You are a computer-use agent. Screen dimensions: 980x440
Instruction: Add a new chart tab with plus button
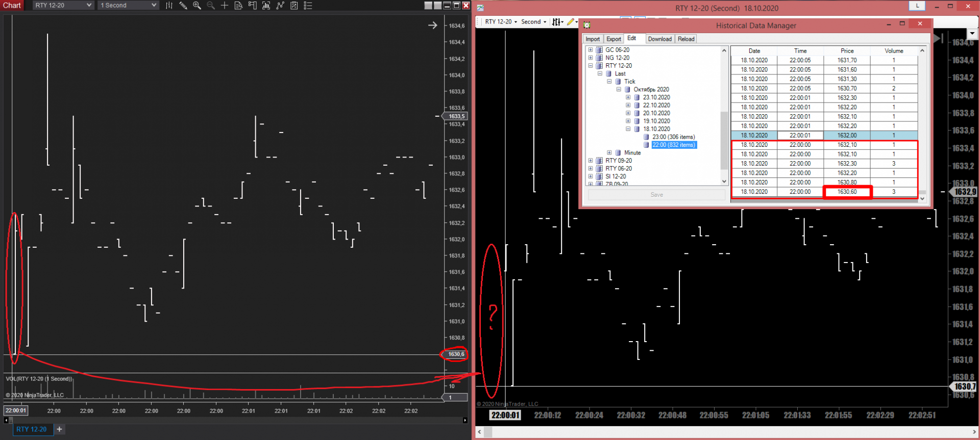[59, 429]
